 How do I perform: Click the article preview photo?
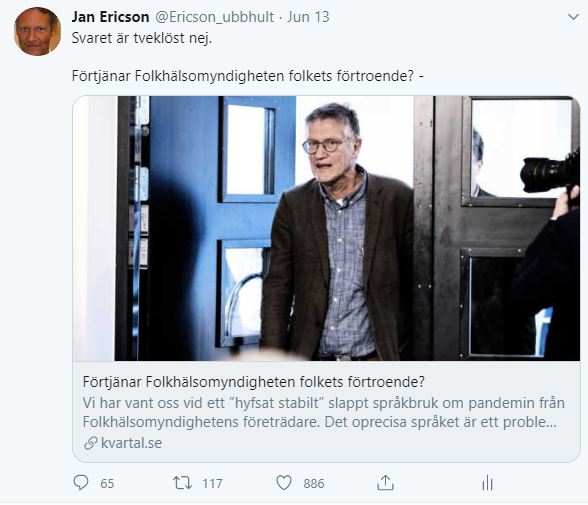(326, 228)
